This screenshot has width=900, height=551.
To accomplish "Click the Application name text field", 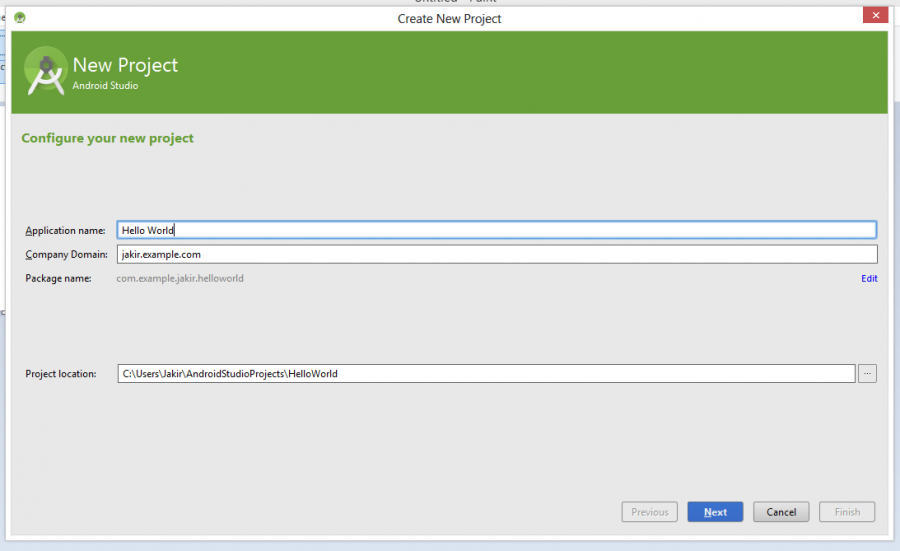I will click(x=496, y=230).
